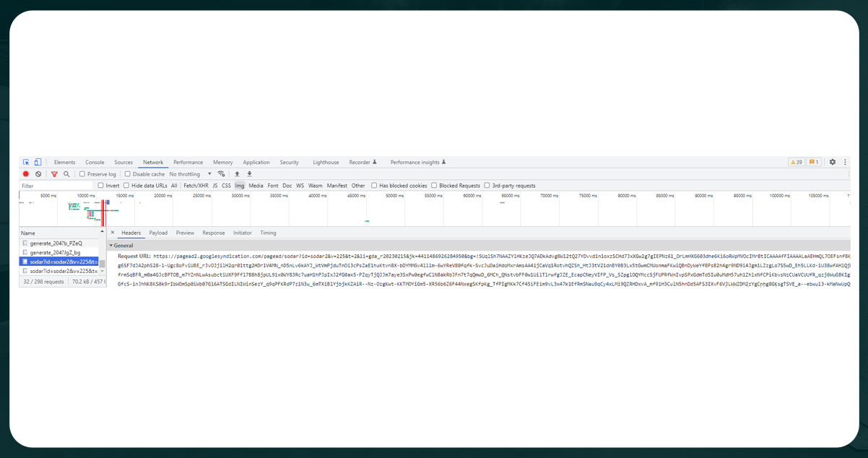868x458 pixels.
Task: Filter requests by Fetch/XHR type
Action: click(195, 185)
